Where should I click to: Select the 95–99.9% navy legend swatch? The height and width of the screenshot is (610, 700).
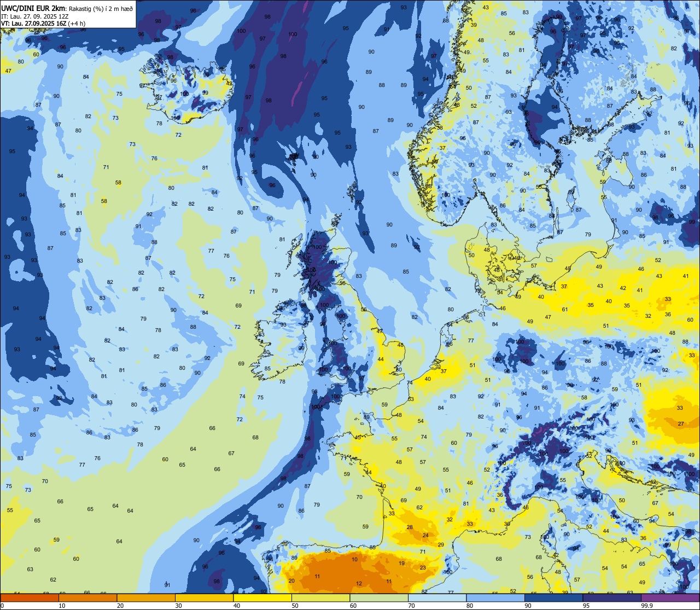pyautogui.click(x=612, y=597)
